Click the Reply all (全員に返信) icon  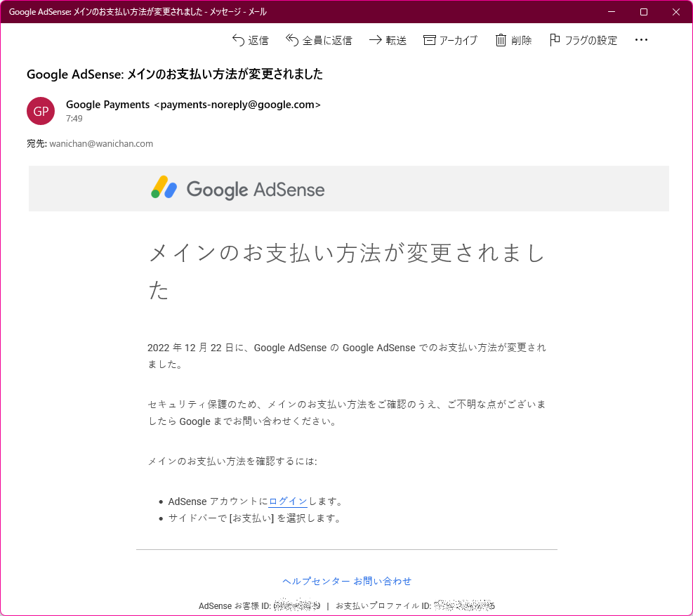coord(292,40)
